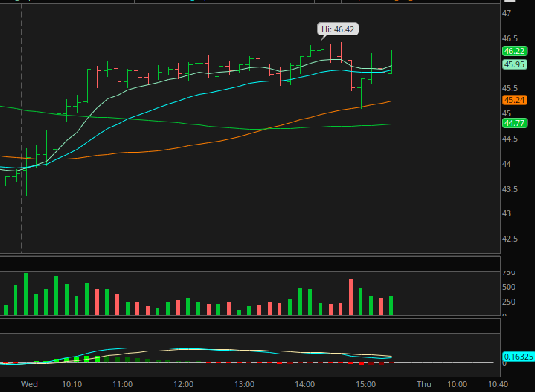Click the 12:00 time axis marker
535x392 pixels.
coord(183,384)
